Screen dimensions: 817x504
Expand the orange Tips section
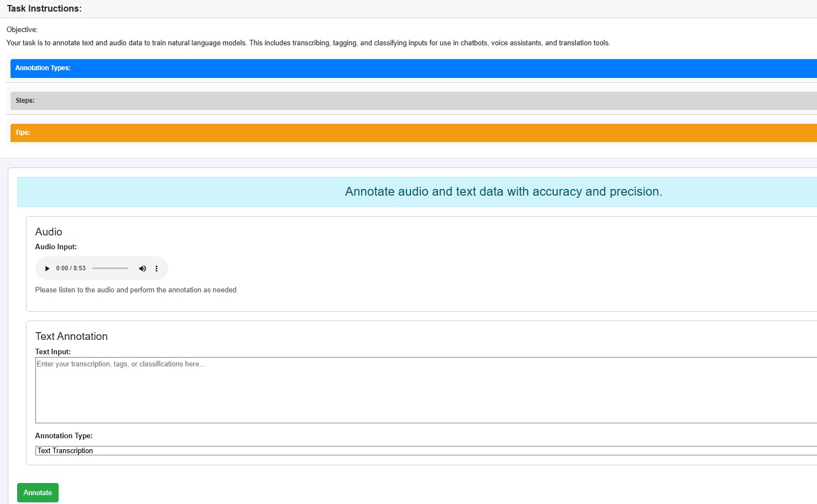[x=414, y=133]
